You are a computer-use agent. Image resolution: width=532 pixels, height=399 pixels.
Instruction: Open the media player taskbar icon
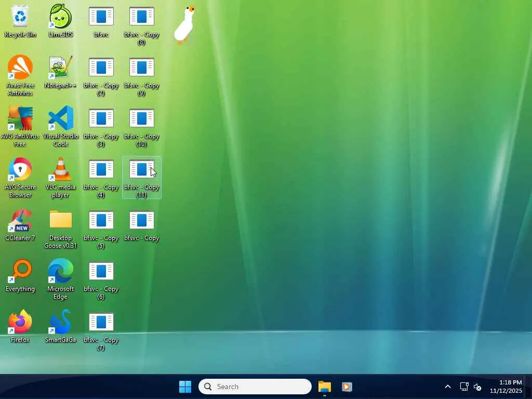[347, 387]
